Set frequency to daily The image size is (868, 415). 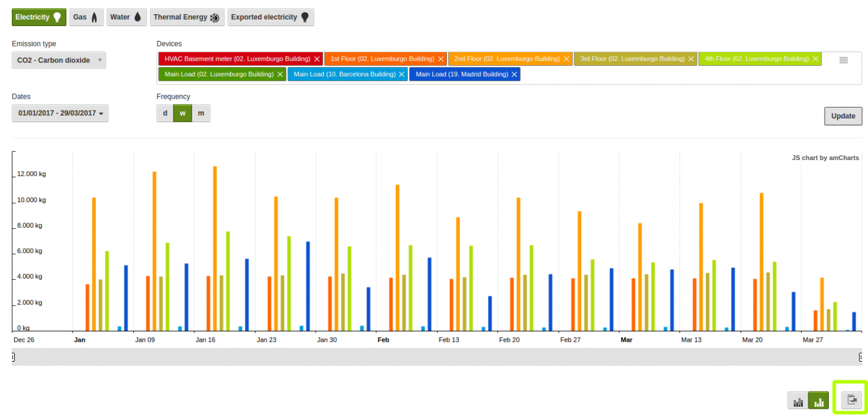[165, 114]
